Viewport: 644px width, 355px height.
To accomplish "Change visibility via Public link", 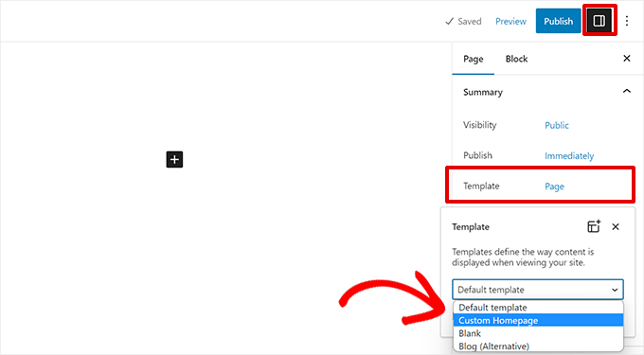I will 557,125.
